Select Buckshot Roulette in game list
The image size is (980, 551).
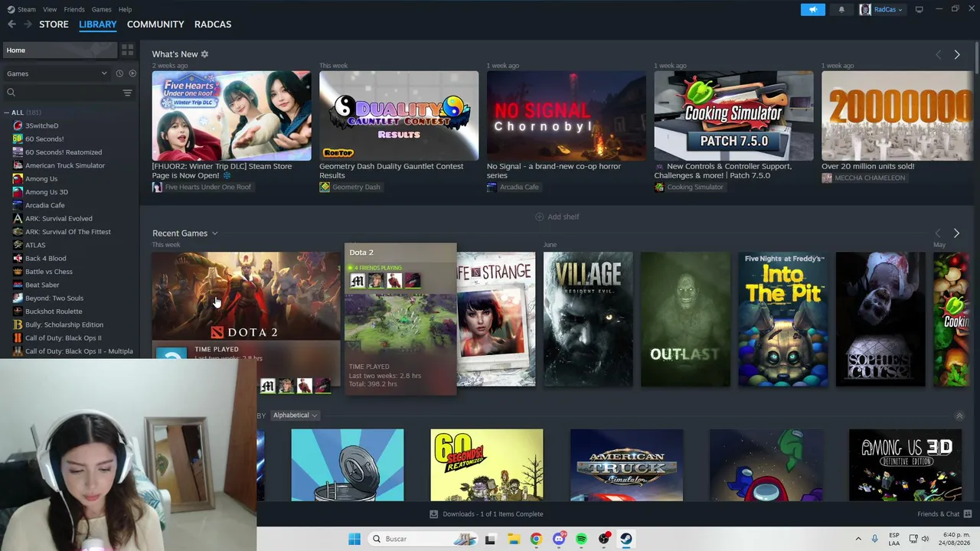(x=54, y=311)
